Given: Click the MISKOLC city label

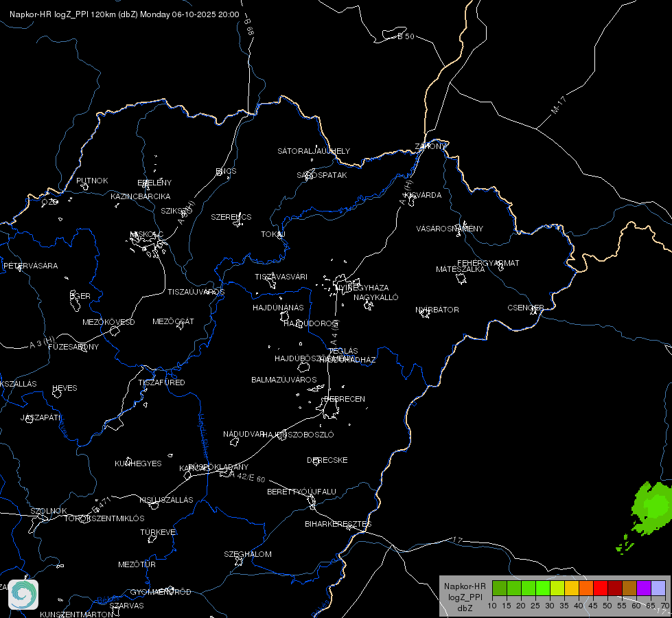Looking at the screenshot, I should pyautogui.click(x=147, y=234).
